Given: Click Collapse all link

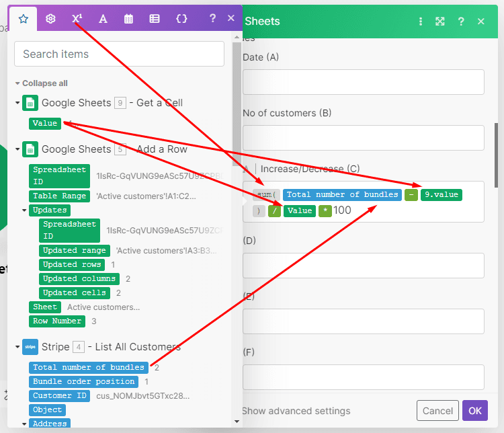Looking at the screenshot, I should [44, 83].
